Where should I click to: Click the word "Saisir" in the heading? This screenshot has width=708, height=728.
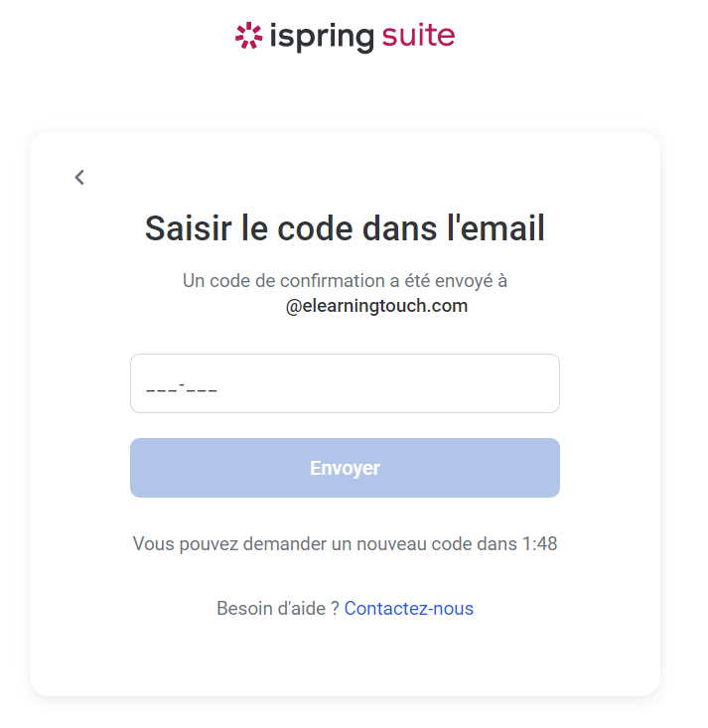tap(189, 228)
